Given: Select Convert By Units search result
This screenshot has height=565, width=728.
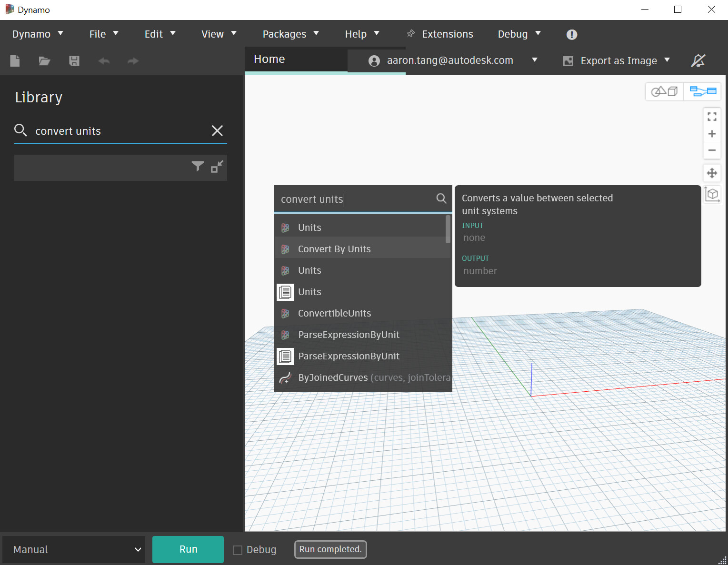Looking at the screenshot, I should point(334,249).
